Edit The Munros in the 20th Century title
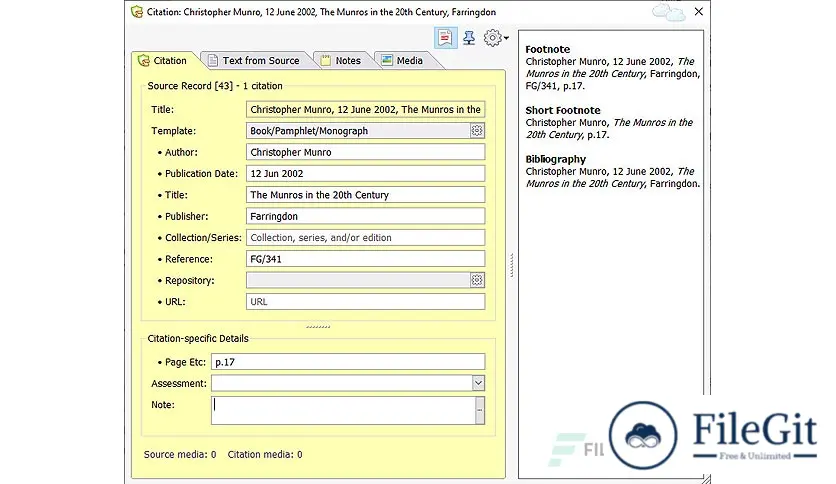 pyautogui.click(x=365, y=195)
